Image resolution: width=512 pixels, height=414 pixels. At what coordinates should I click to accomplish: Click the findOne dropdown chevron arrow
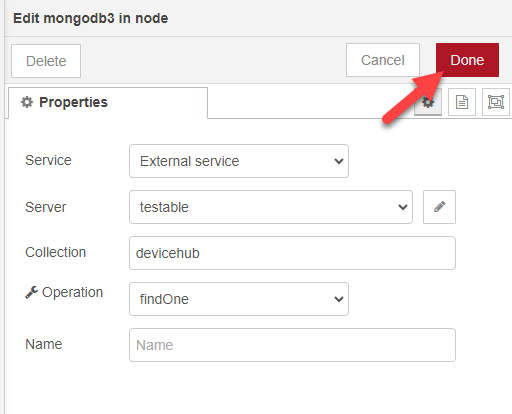339,299
